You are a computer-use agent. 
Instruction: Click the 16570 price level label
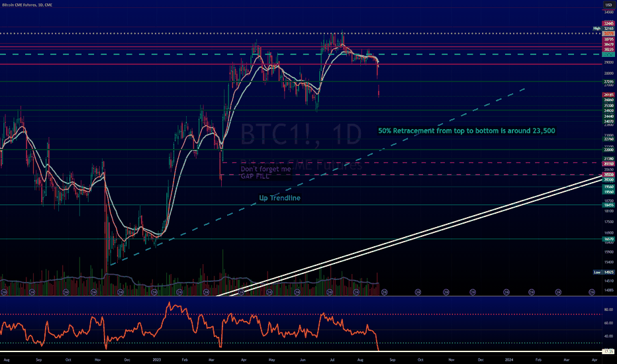coord(609,239)
